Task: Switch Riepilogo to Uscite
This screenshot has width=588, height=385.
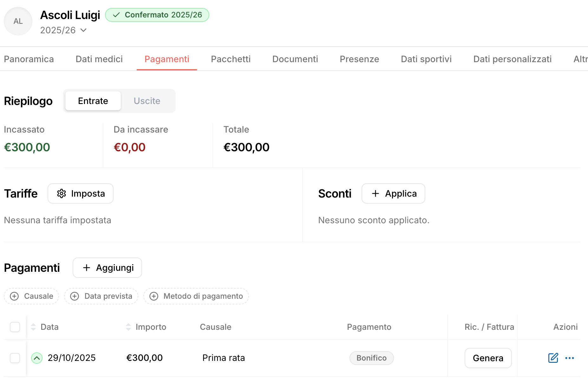Action: click(147, 101)
